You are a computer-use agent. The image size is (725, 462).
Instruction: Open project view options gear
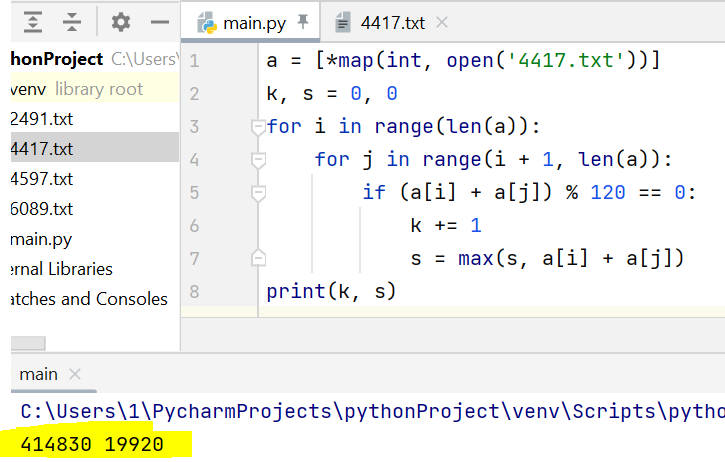(121, 22)
